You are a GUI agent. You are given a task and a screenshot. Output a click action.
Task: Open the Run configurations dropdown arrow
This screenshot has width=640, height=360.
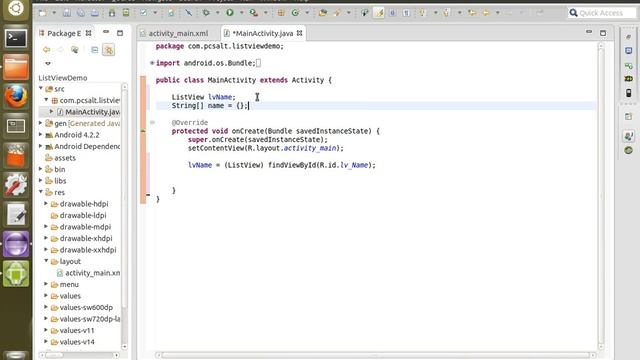pyautogui.click(x=241, y=13)
